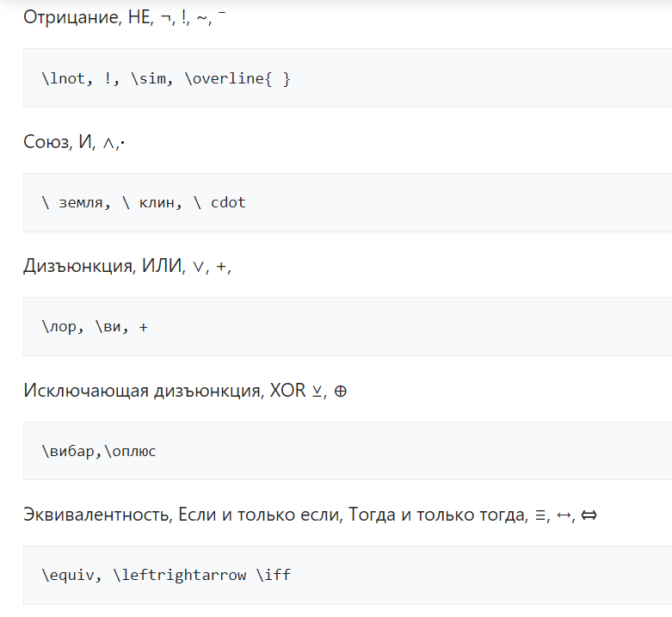This screenshot has height=617, width=672.
Task: Click the ∧ wedge symbol in Союз heading
Action: point(107,142)
